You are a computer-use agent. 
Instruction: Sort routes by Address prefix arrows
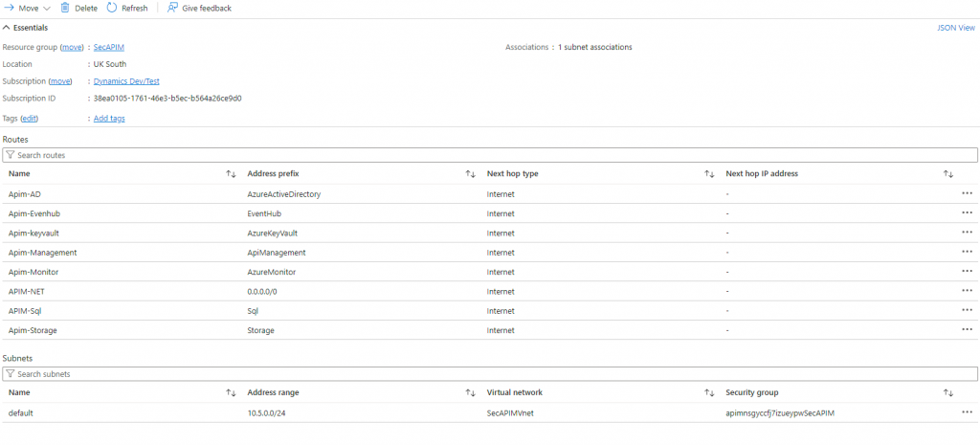(x=470, y=174)
